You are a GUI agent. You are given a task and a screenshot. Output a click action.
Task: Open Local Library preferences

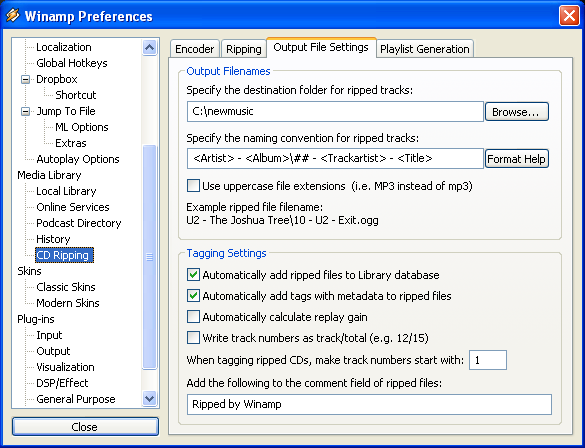click(x=66, y=191)
